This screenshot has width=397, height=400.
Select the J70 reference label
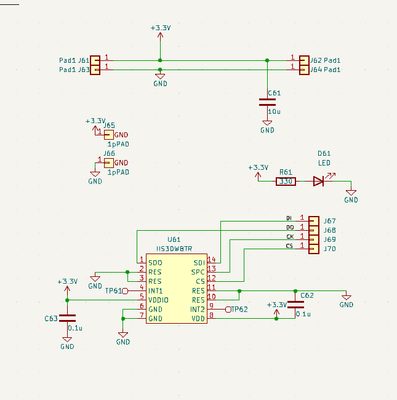click(330, 249)
